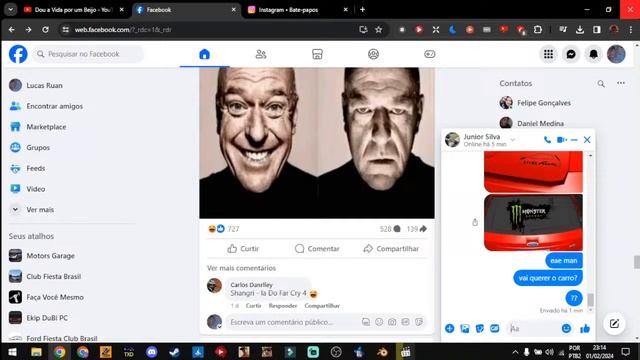Search contacts with the Contatos magnifier icon
This screenshot has height=360, width=640.
click(x=601, y=84)
